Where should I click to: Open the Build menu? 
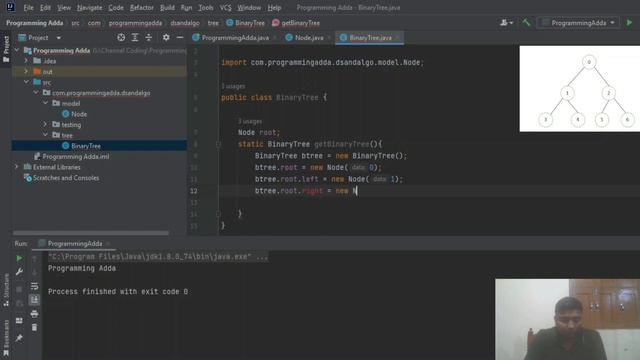[x=167, y=7]
